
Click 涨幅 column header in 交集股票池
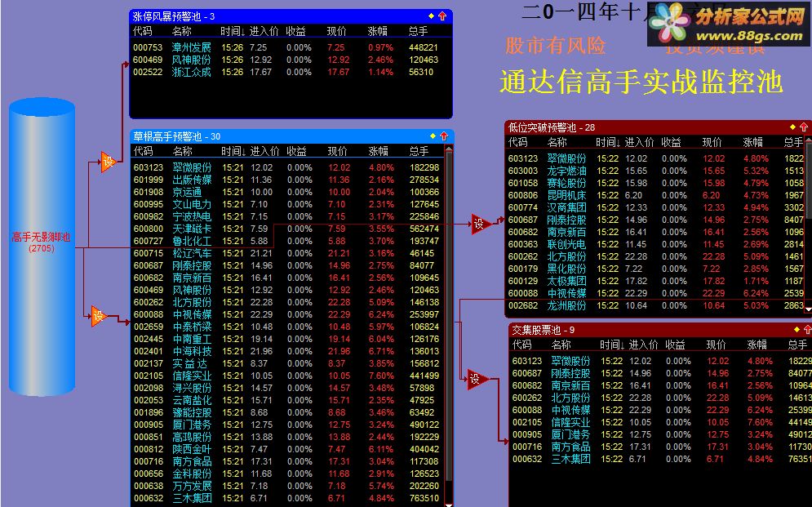[x=757, y=345]
